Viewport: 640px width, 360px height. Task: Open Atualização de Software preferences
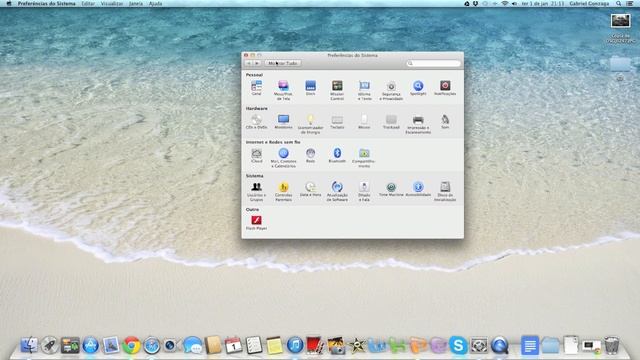click(x=337, y=191)
